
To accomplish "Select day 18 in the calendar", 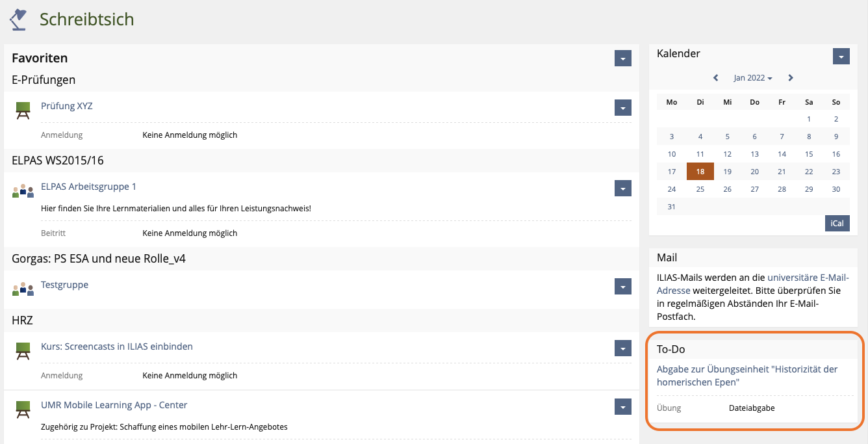I will click(700, 172).
